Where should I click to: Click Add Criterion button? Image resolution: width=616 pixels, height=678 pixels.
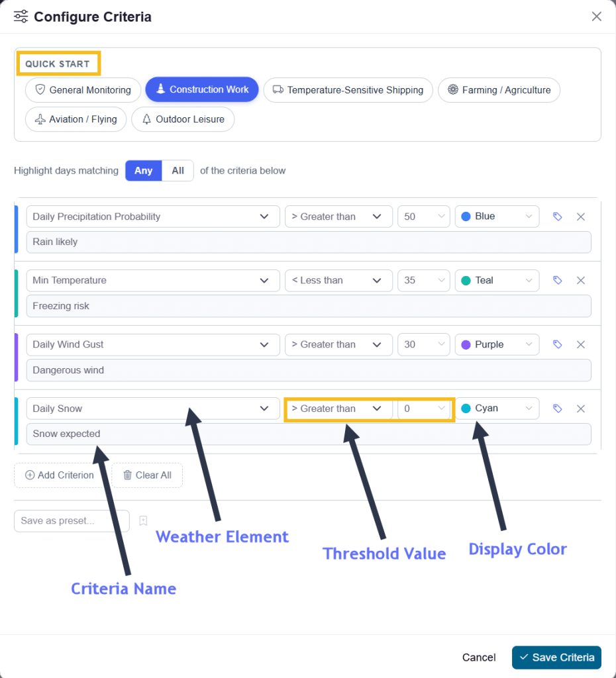tap(60, 475)
